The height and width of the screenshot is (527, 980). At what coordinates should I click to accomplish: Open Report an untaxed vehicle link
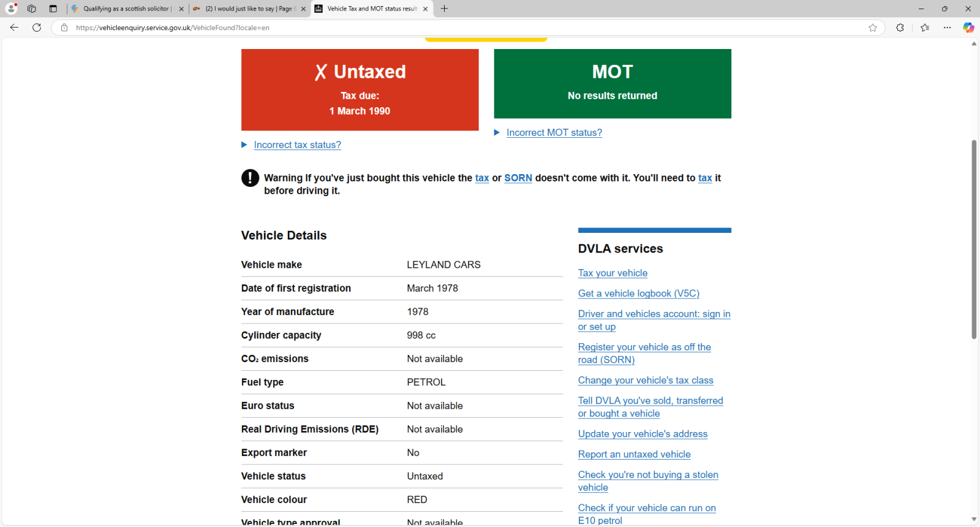pos(635,455)
